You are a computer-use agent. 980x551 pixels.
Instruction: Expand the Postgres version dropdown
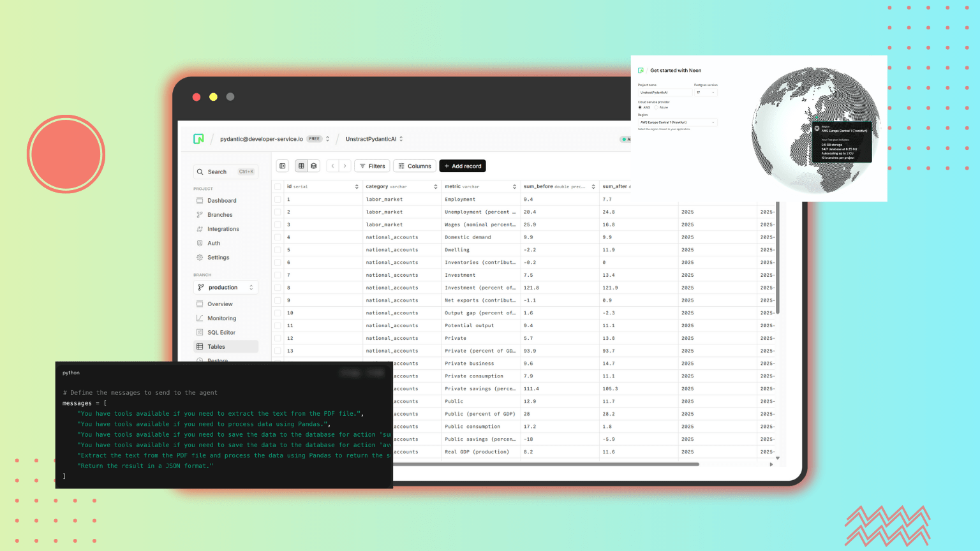click(706, 92)
